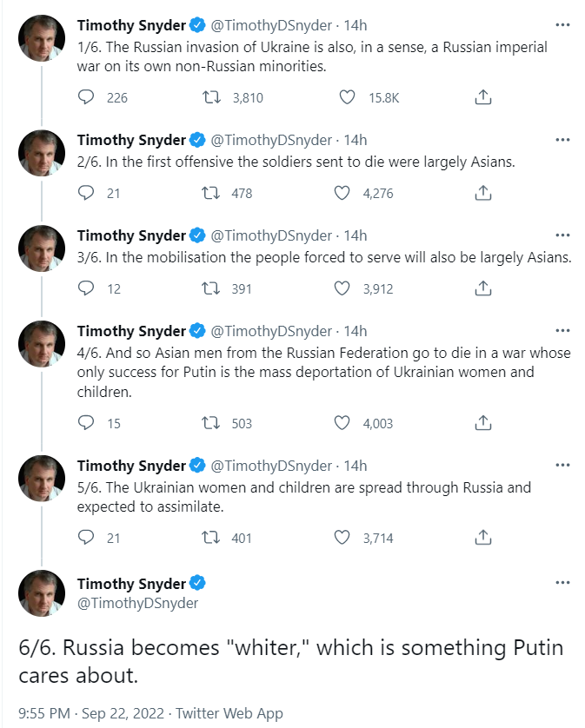Viewport: 585px width, 728px height.
Task: Like the 2/6 tweet about first offensive
Action: point(342,193)
